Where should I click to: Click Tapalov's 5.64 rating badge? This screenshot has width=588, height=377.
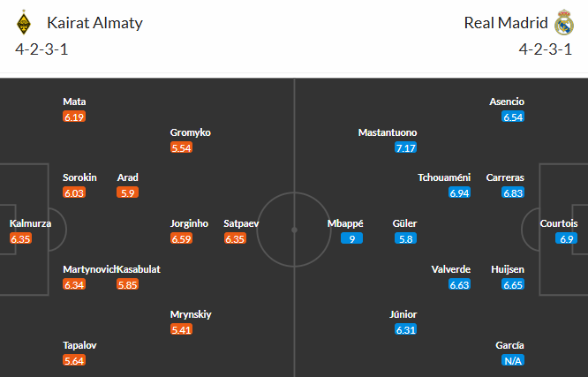(x=74, y=360)
